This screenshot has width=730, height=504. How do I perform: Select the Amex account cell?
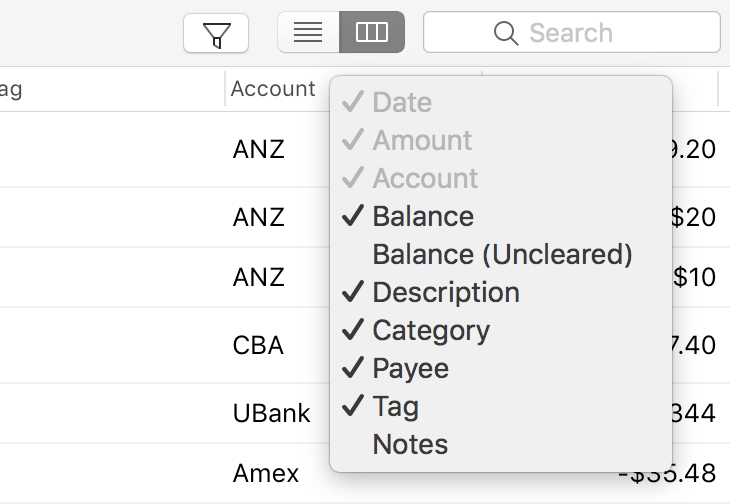(265, 473)
